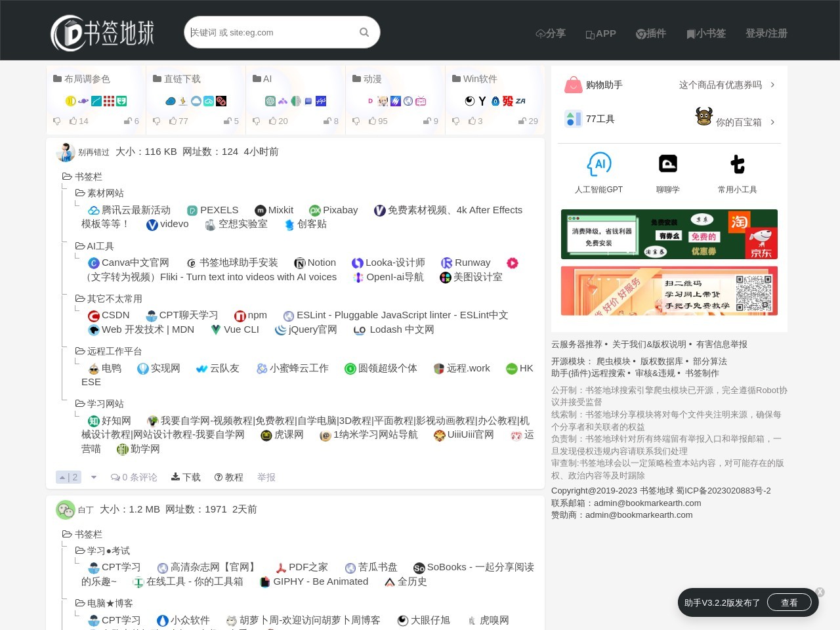Select the 人工智能GPT icon in the sidebar
This screenshot has width=840, height=630.
pyautogui.click(x=600, y=164)
